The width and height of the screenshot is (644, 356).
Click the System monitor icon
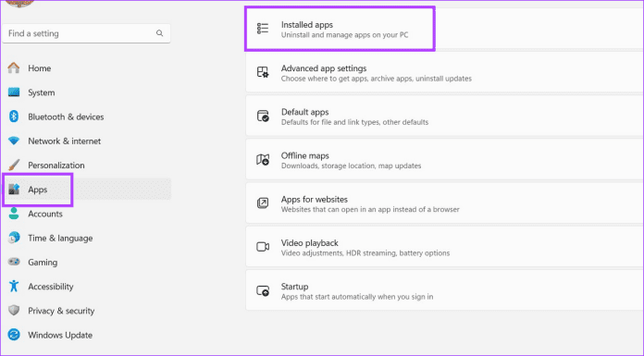(14, 92)
